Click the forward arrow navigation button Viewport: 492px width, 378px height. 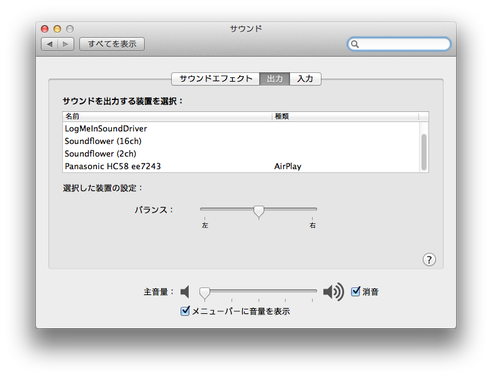click(66, 44)
